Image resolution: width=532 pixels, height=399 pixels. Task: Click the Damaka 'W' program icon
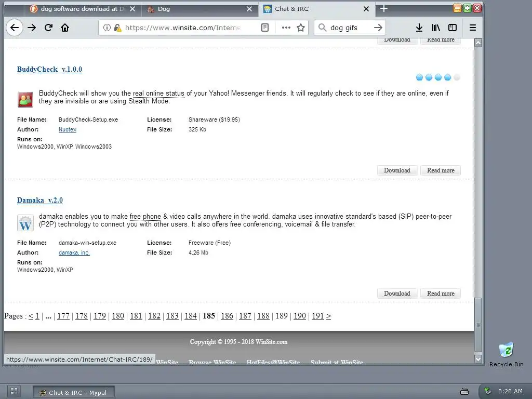(25, 223)
